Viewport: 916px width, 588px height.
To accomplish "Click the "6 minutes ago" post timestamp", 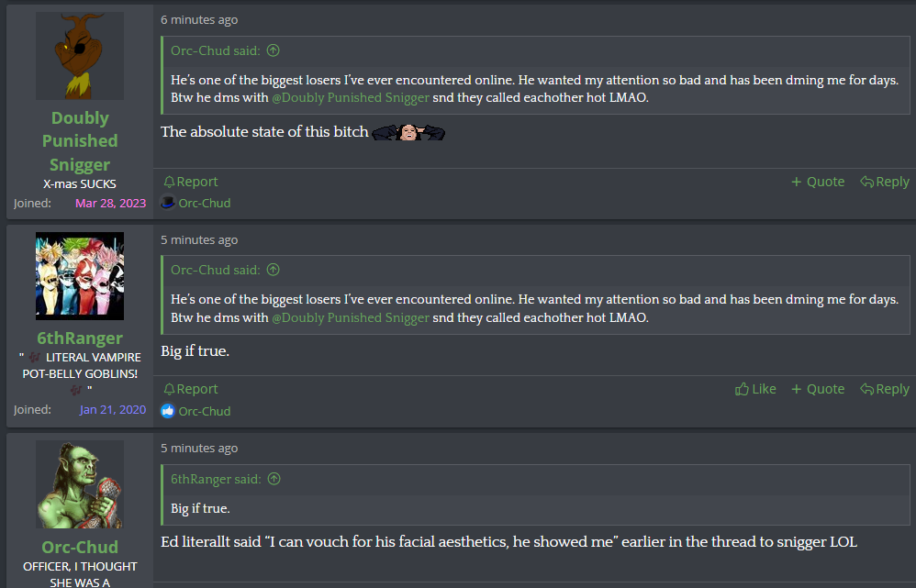I will point(199,19).
